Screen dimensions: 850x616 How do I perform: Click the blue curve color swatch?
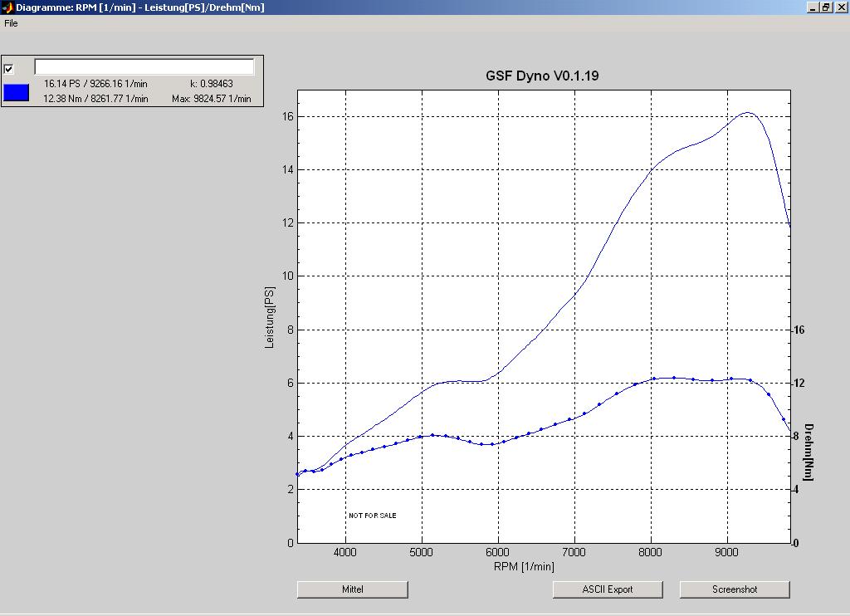(16, 92)
